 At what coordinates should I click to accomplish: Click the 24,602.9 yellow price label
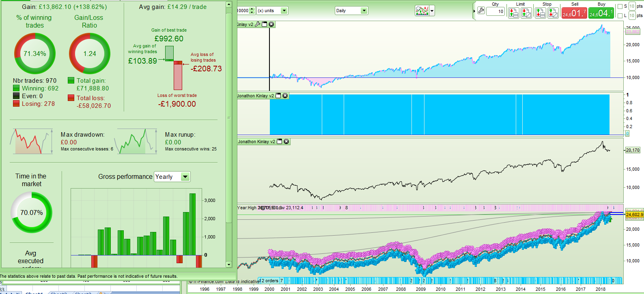[x=635, y=215]
